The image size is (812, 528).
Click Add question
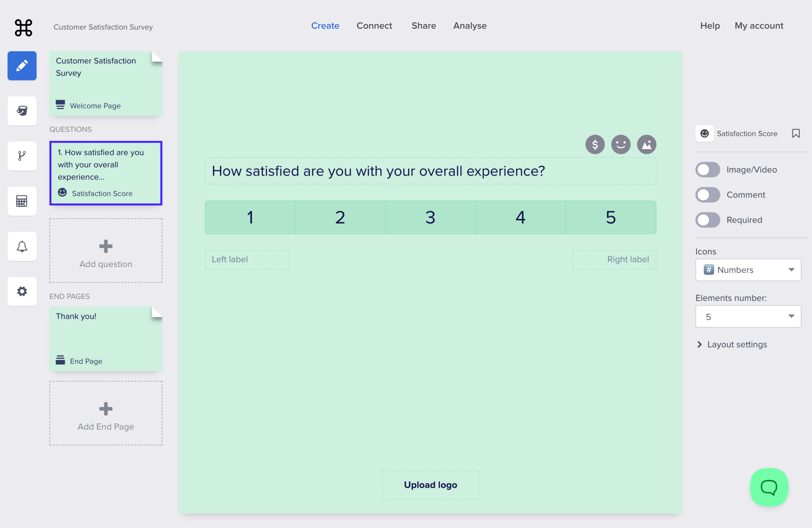click(x=106, y=251)
